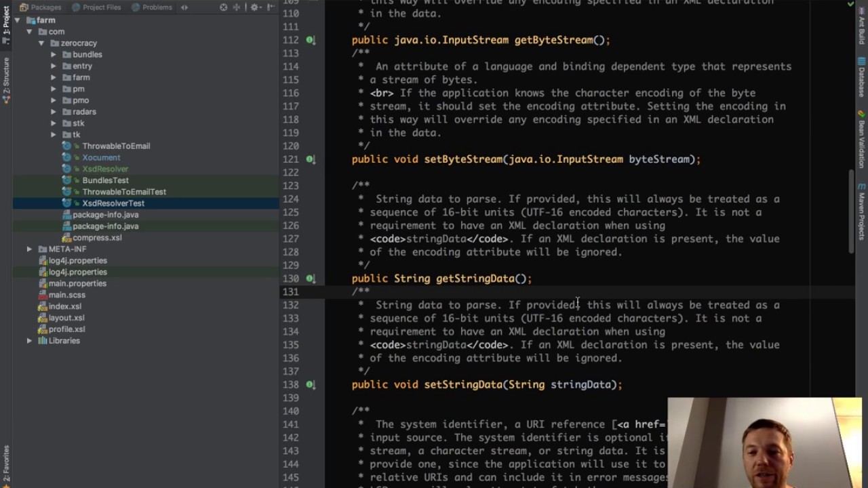Click the setStringData method name
The height and width of the screenshot is (488, 868).
tap(463, 384)
